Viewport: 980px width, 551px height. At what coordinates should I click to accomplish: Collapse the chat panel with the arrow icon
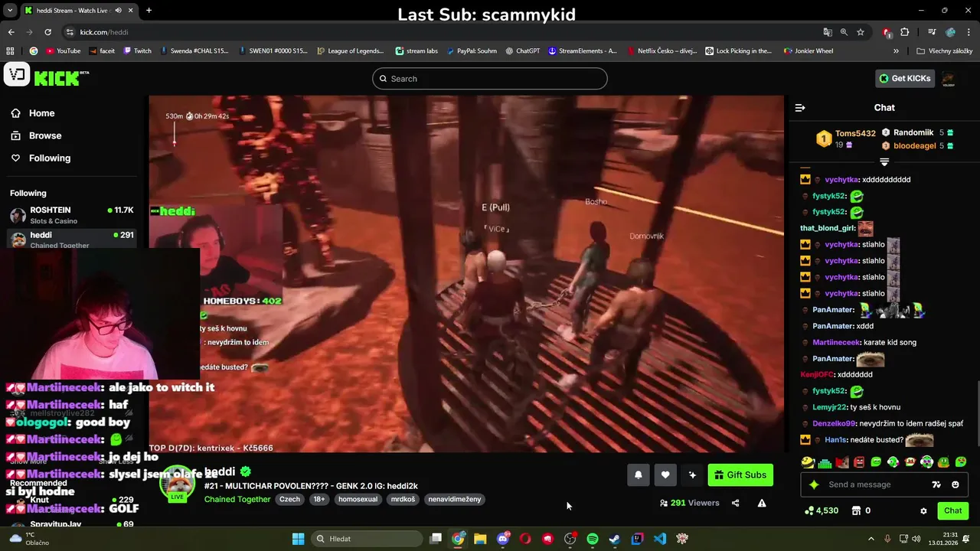pyautogui.click(x=800, y=108)
